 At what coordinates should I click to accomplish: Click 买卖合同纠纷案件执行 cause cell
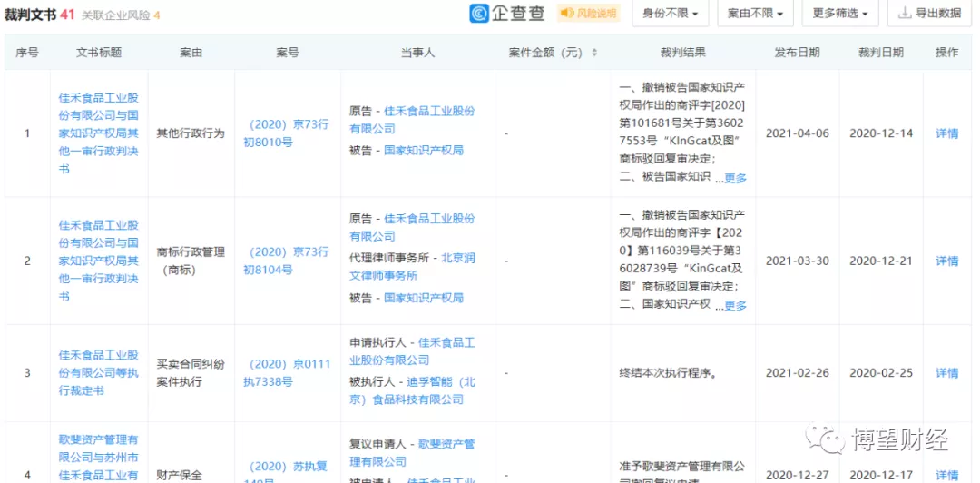pos(191,373)
